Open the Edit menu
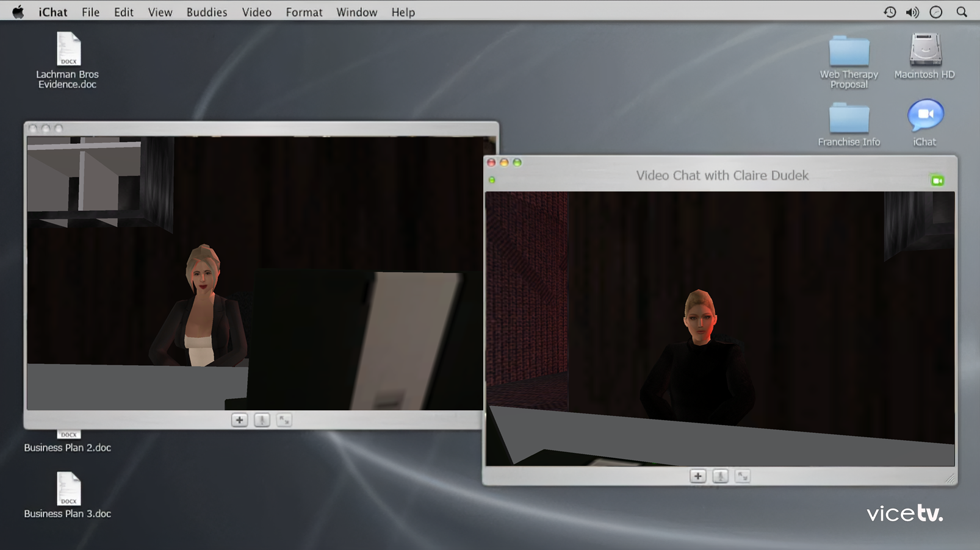 [x=124, y=12]
